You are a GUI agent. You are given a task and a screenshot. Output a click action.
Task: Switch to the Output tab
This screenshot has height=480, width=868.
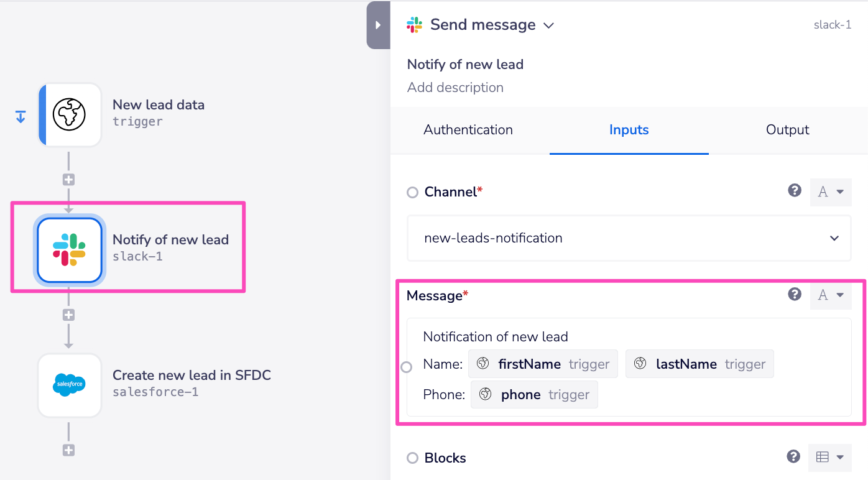pyautogui.click(x=787, y=130)
